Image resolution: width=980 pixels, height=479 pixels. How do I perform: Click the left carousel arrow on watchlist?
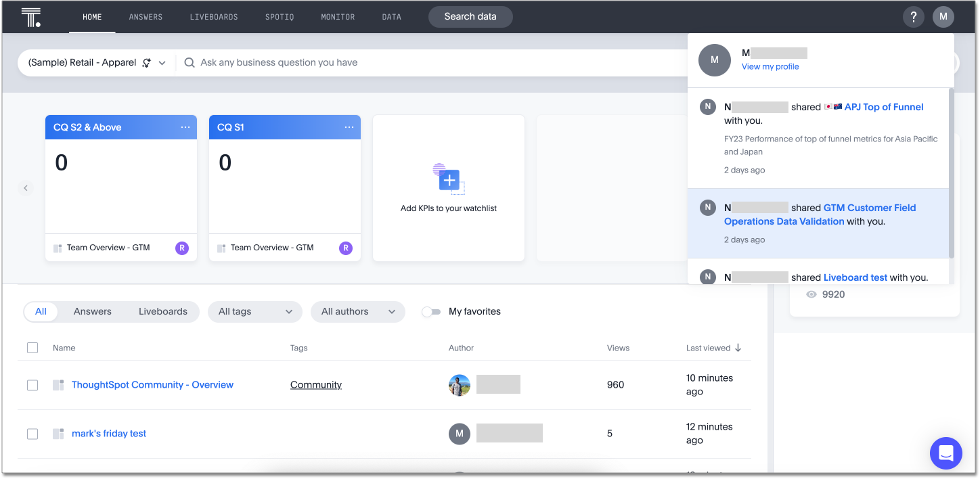(26, 188)
